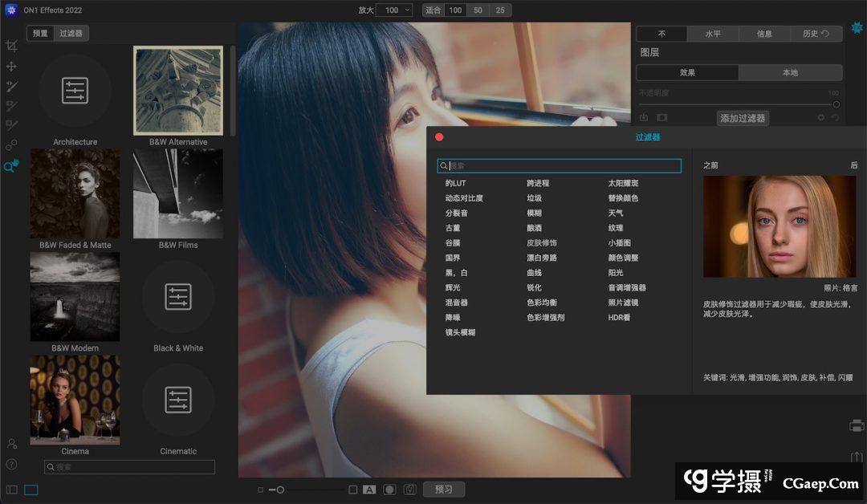Toggle the left panel visibility icon

pos(11,490)
